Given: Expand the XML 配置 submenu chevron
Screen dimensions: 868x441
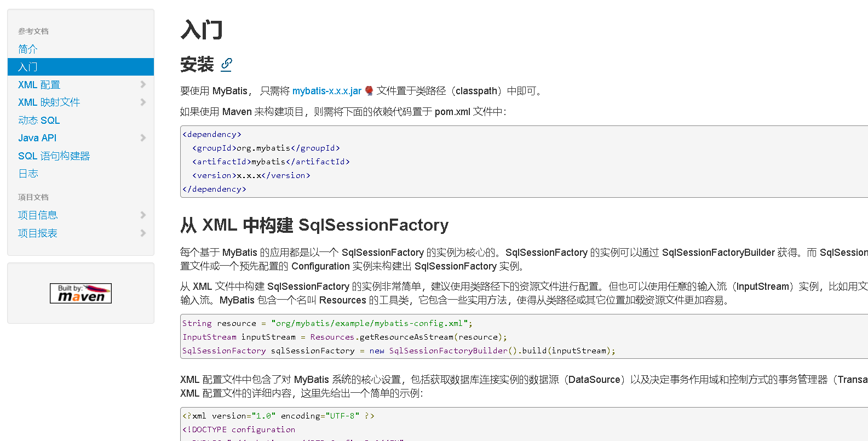Looking at the screenshot, I should click(x=143, y=84).
